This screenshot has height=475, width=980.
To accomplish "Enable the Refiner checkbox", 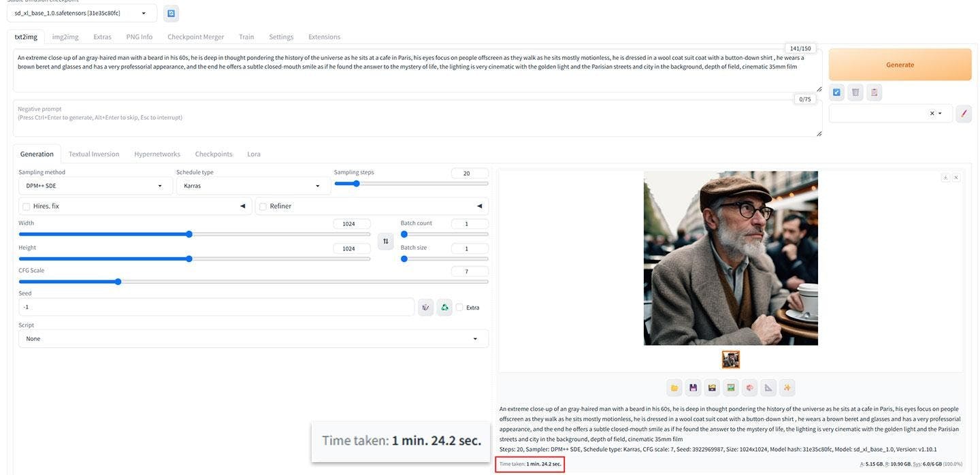I will (263, 206).
